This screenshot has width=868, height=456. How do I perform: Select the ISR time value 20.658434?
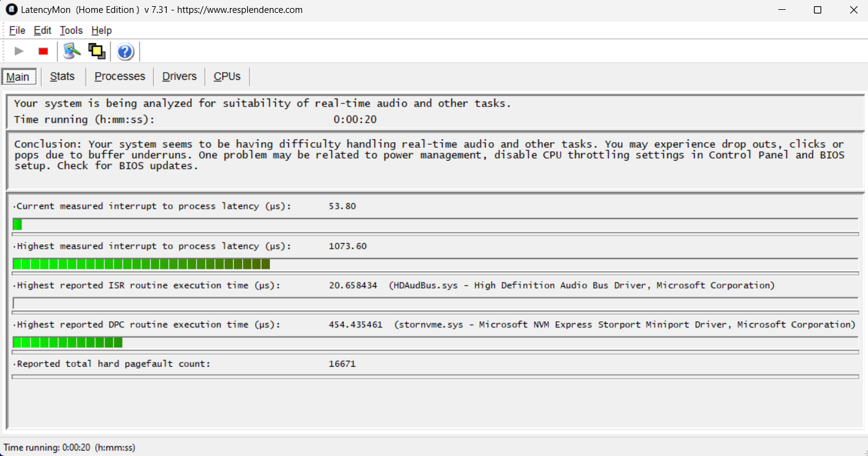(353, 286)
